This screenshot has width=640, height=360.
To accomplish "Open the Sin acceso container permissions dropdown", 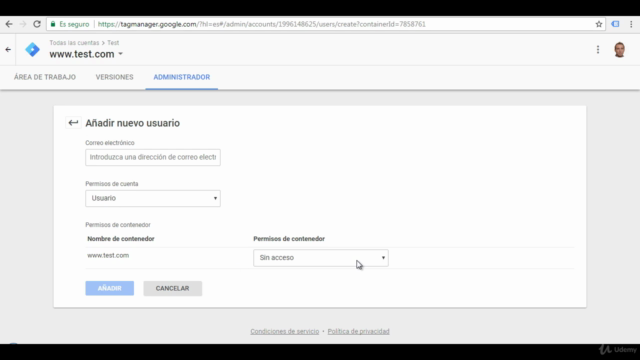I will click(321, 258).
